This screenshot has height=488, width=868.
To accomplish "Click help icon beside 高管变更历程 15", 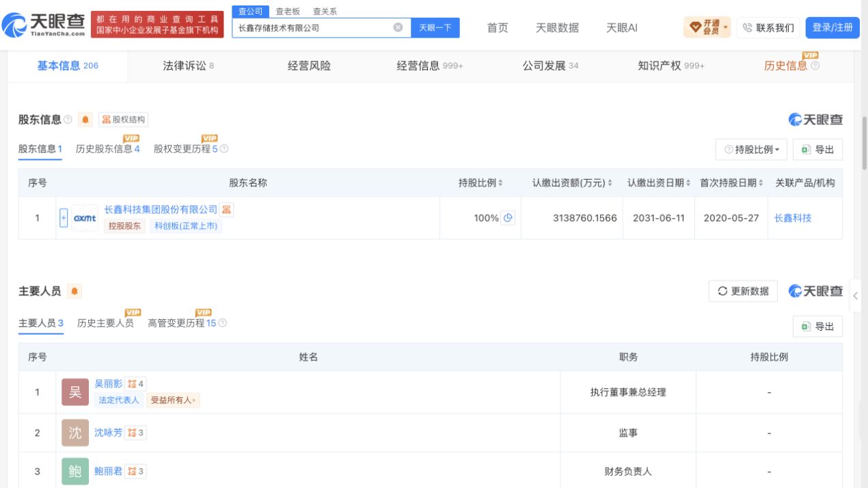I will click(222, 323).
